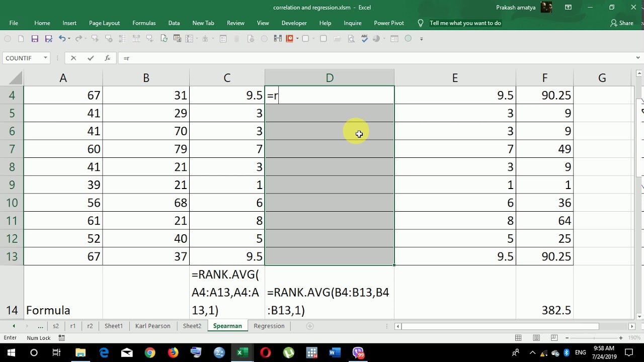644x362 pixels.
Task: Open the Customize Quick Access Toolbar dropdown
Action: point(422,39)
